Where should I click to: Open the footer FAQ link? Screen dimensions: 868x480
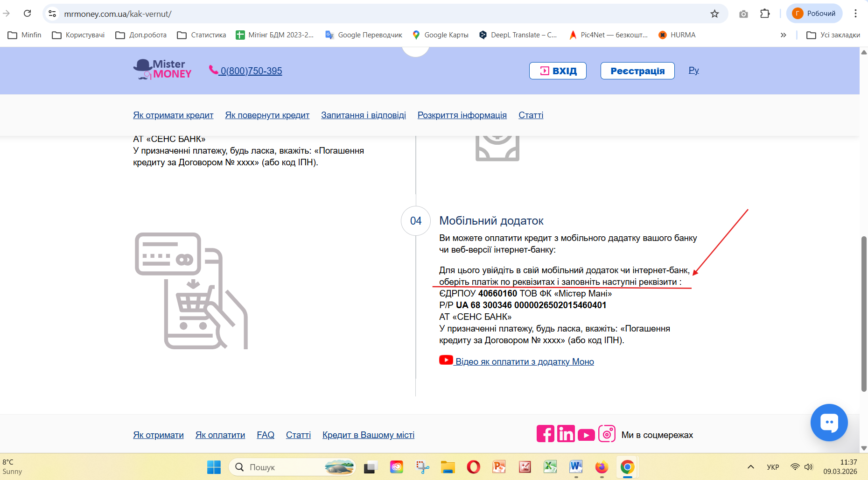(x=266, y=435)
